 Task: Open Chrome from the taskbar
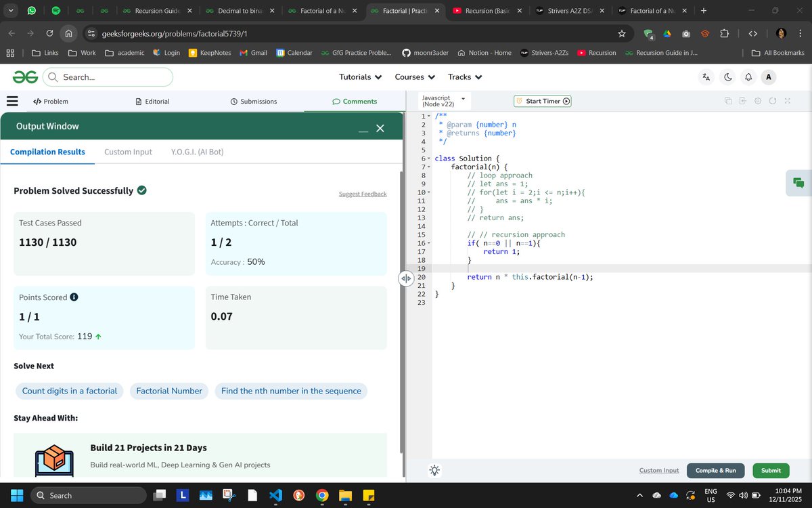point(322,495)
